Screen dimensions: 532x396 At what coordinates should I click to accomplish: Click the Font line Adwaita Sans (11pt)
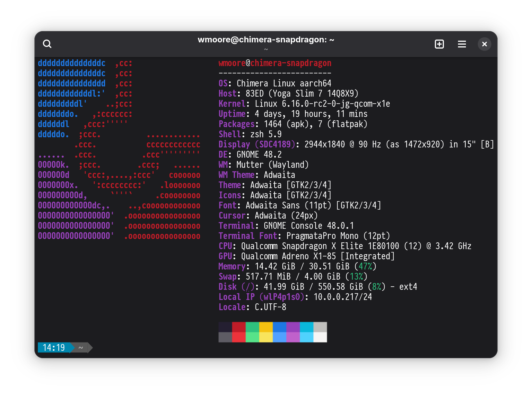pyautogui.click(x=300, y=205)
